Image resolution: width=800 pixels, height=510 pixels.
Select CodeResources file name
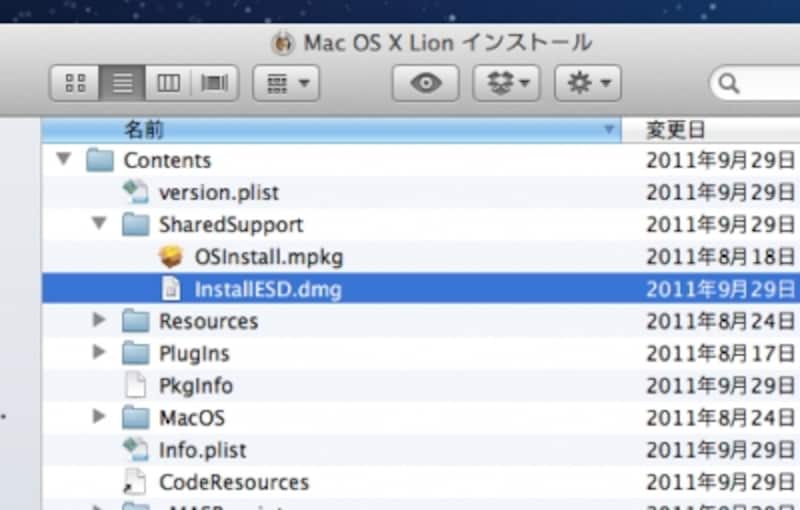point(234,482)
